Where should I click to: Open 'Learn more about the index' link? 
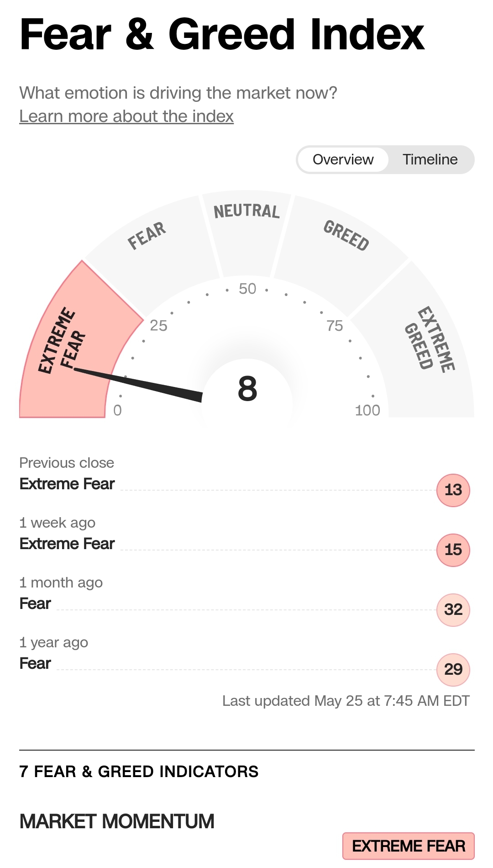[x=126, y=116]
